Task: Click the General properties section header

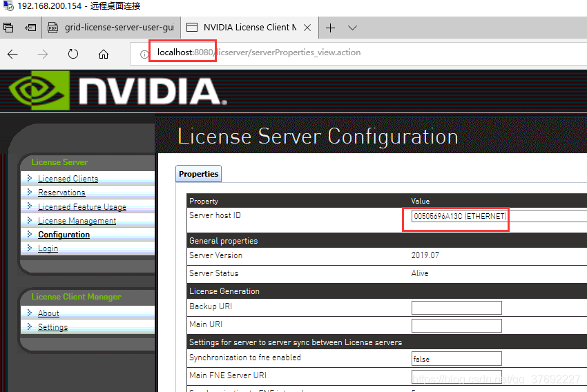Action: (x=224, y=241)
